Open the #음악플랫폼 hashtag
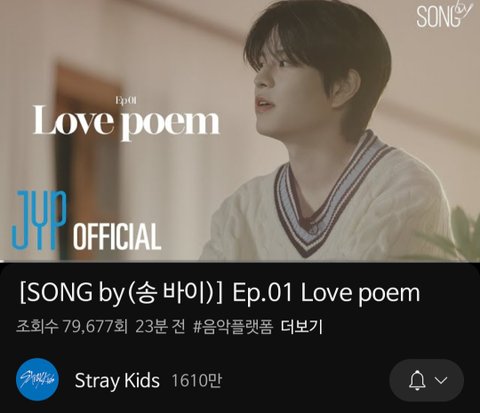Screen dimensions: 480x413 coord(233,327)
